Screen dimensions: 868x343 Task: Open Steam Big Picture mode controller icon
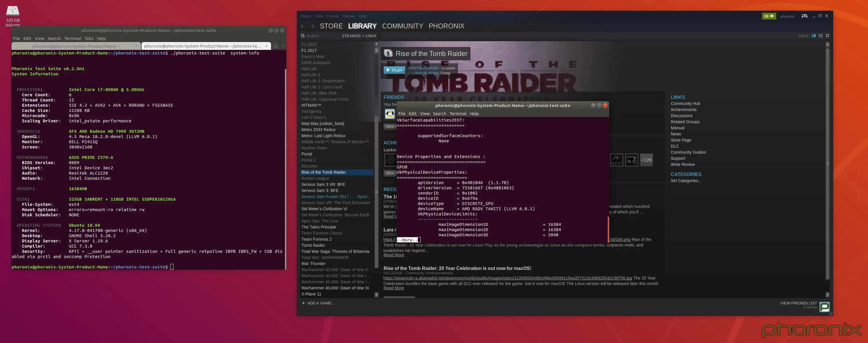click(x=804, y=16)
